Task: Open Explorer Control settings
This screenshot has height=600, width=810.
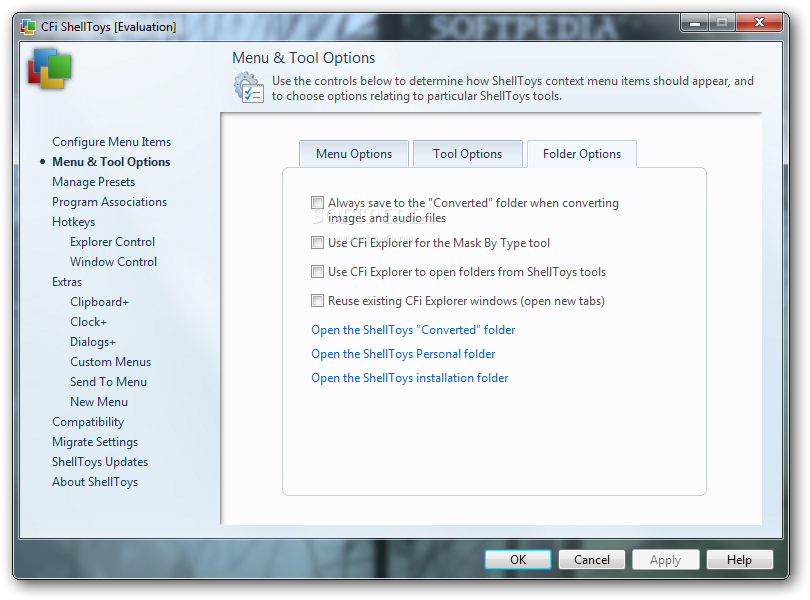Action: (x=113, y=242)
